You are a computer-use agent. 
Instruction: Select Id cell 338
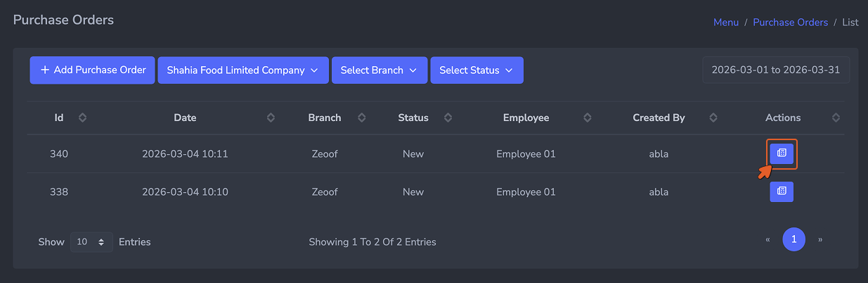[59, 191]
